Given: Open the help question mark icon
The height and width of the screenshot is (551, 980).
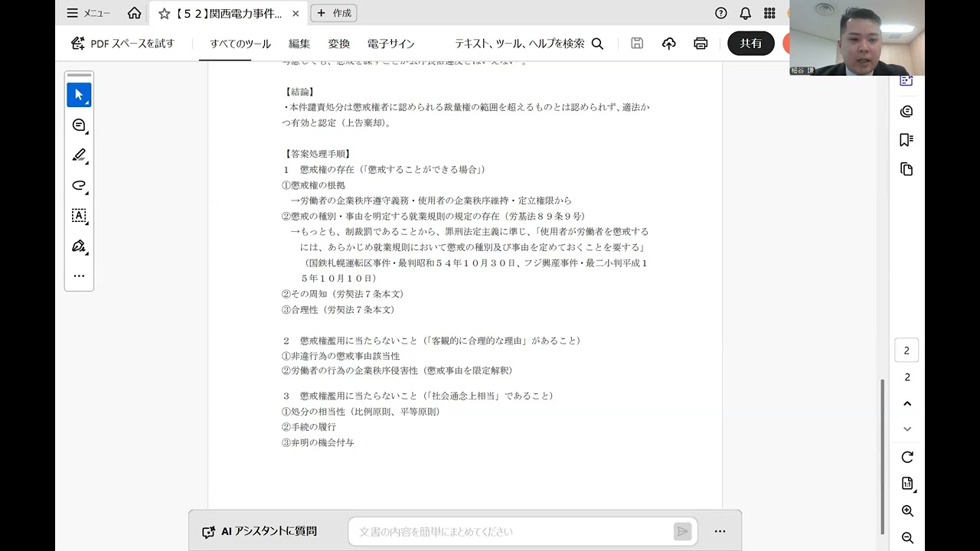Looking at the screenshot, I should [720, 13].
